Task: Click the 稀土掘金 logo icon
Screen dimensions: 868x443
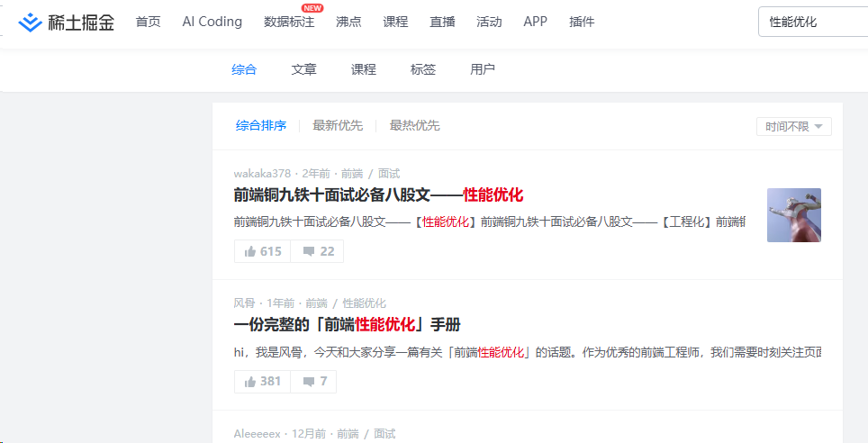Action: (31, 23)
